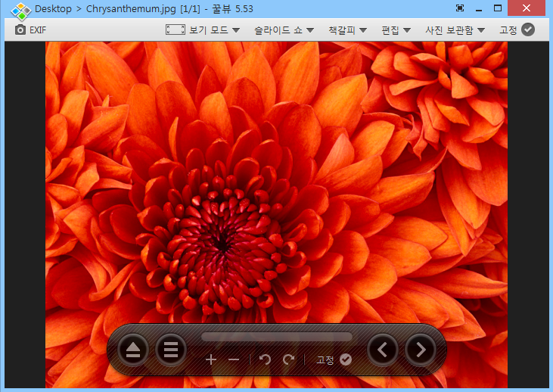The width and height of the screenshot is (553, 392).
Task: Rotate image clockwise
Action: click(x=289, y=359)
